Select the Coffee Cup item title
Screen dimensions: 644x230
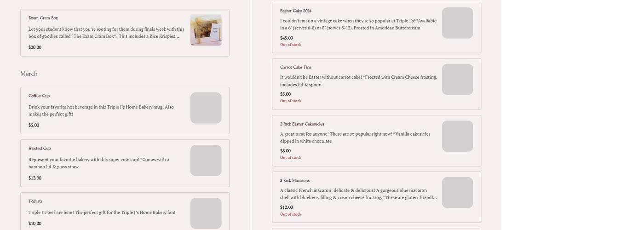click(x=39, y=96)
